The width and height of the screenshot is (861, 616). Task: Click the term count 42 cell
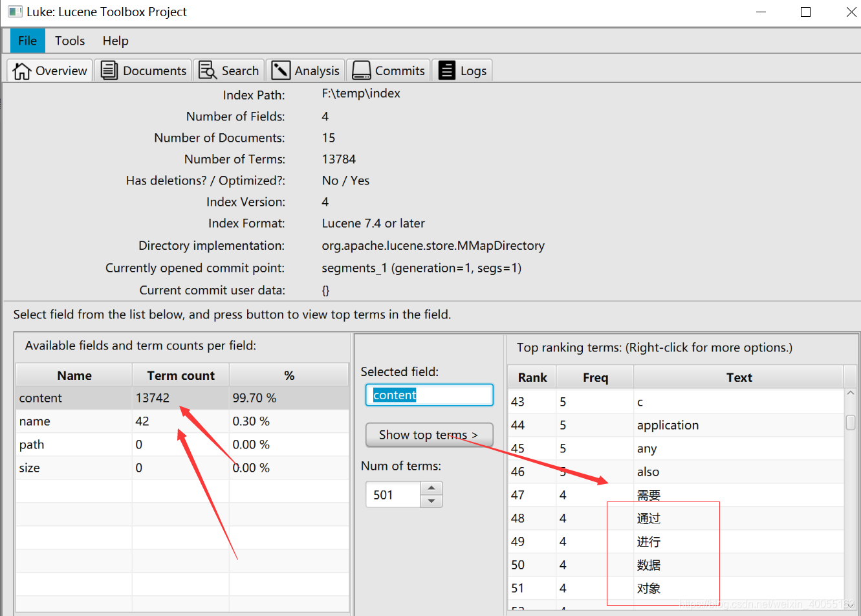click(x=180, y=421)
